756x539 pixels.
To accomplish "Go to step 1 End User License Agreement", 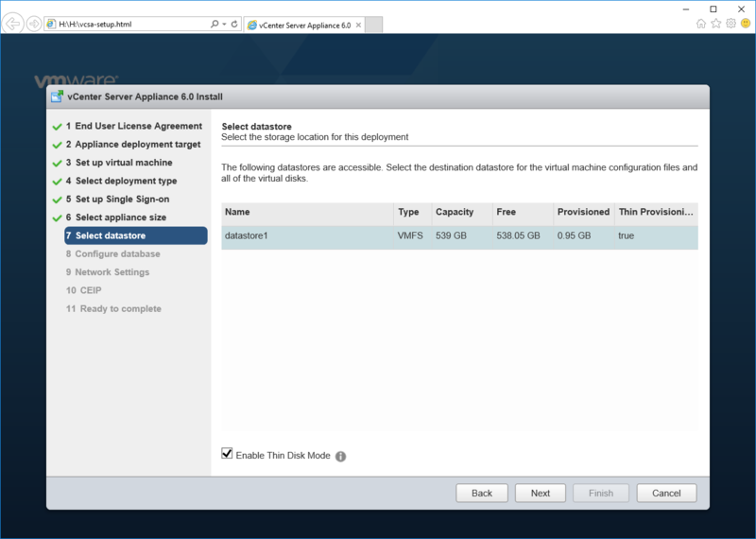I will coord(134,126).
